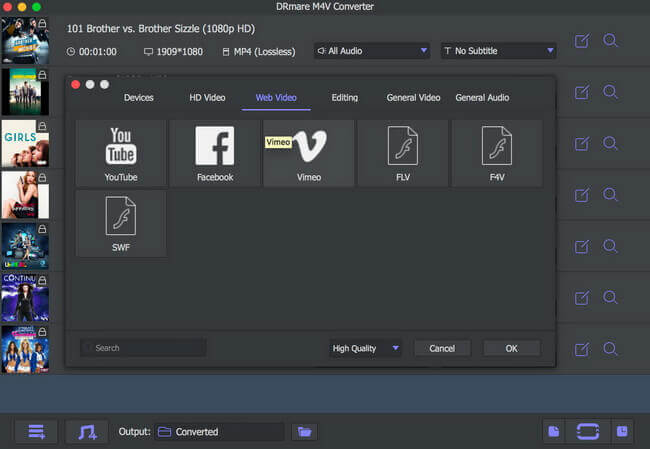Select the FLV flash format
Viewport: 650px width, 449px height.
click(x=403, y=153)
